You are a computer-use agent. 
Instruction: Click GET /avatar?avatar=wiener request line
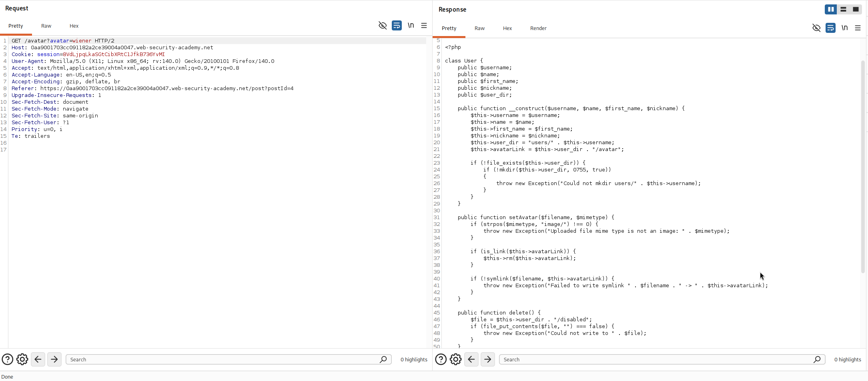tap(63, 41)
